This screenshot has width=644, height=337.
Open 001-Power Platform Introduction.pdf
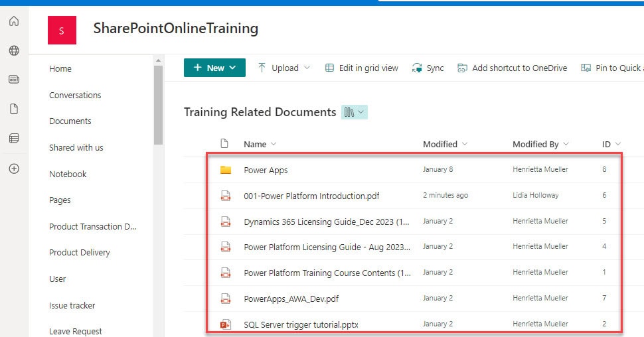312,196
